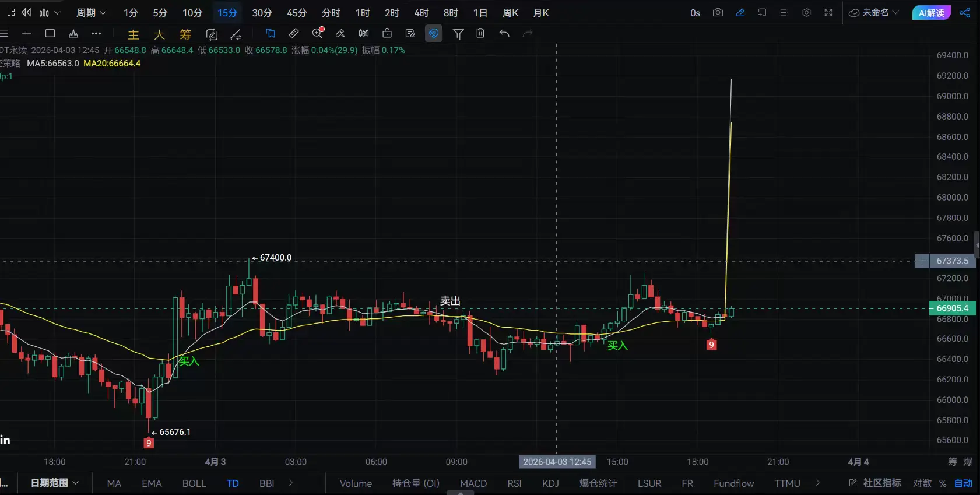Toggle the TD indicator
The image size is (980, 495).
(x=233, y=483)
